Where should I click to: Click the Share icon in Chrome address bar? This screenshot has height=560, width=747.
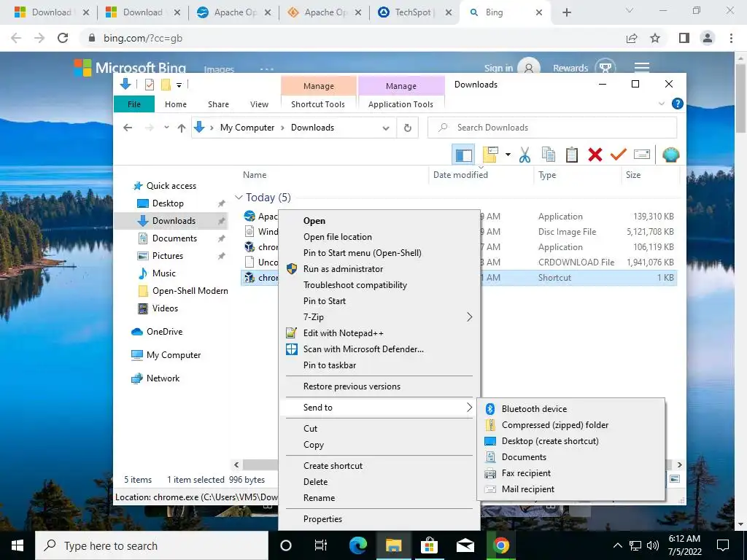pyautogui.click(x=632, y=38)
